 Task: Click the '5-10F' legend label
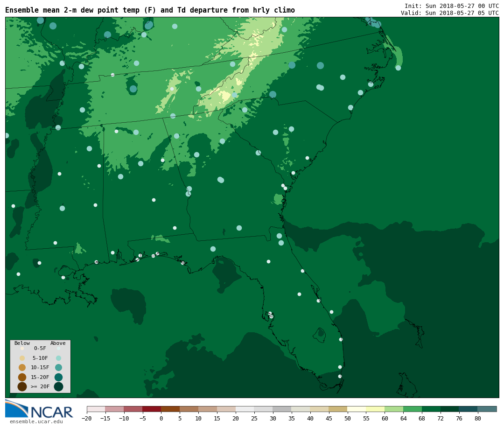(x=40, y=358)
